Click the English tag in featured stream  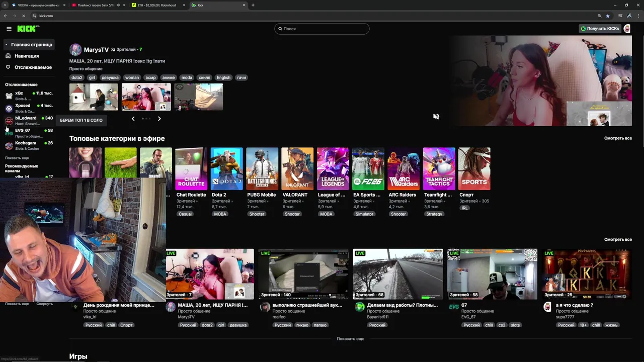click(x=223, y=77)
